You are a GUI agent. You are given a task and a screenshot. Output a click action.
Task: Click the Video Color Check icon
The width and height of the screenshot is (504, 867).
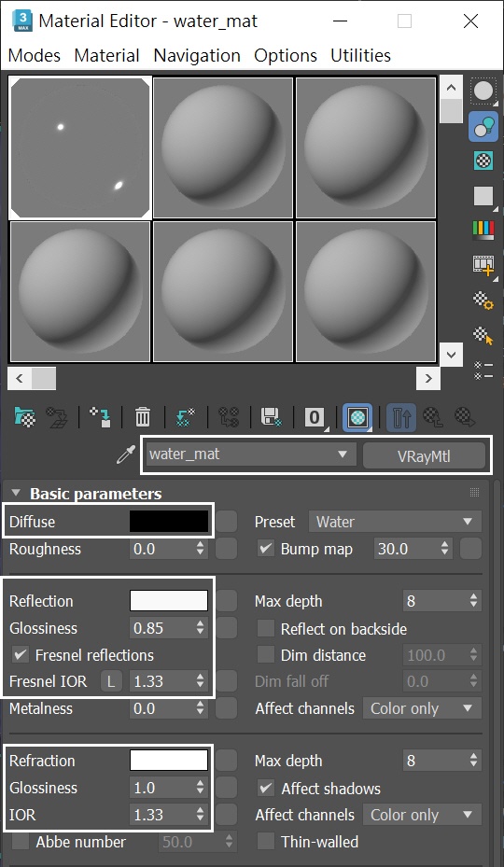click(x=483, y=230)
